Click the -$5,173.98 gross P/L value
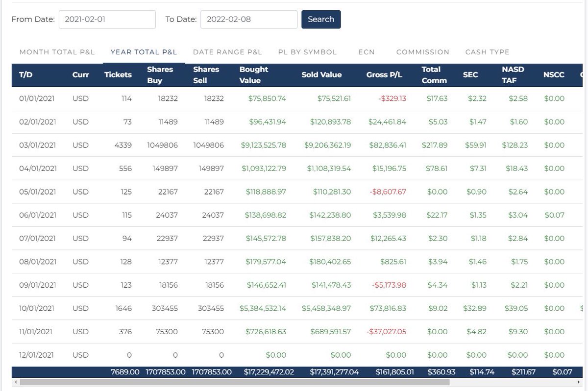 [388, 285]
